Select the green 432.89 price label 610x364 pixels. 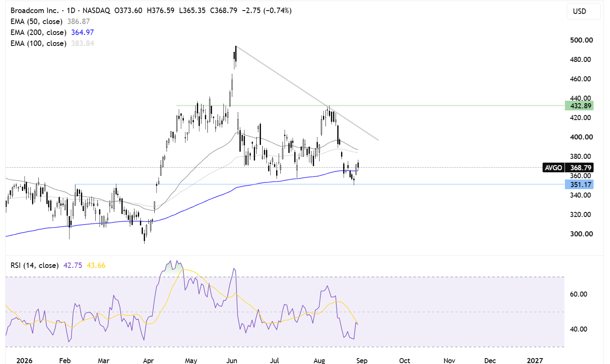[x=579, y=106]
